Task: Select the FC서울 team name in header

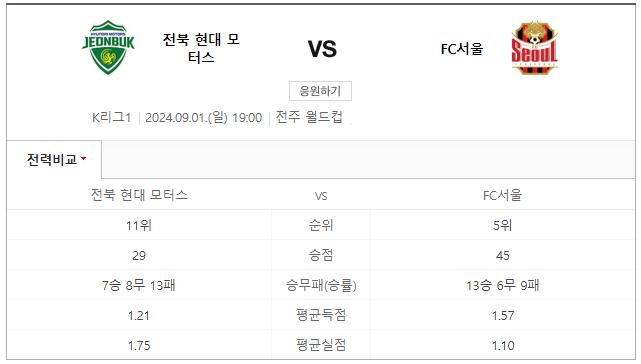Action: [462, 49]
